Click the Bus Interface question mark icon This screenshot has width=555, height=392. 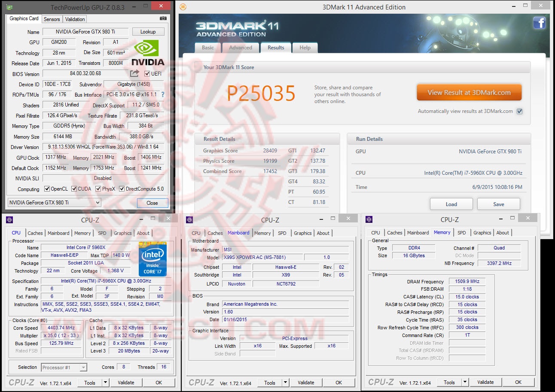point(162,94)
